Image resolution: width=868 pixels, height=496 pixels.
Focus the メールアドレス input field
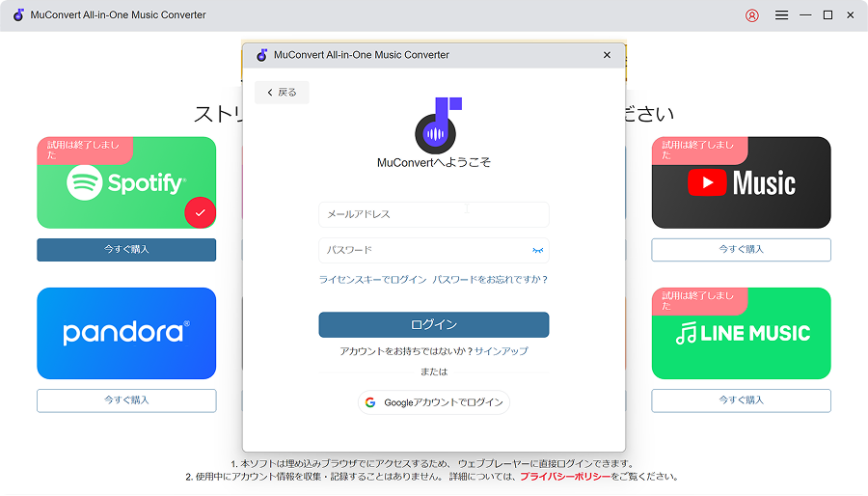point(433,214)
